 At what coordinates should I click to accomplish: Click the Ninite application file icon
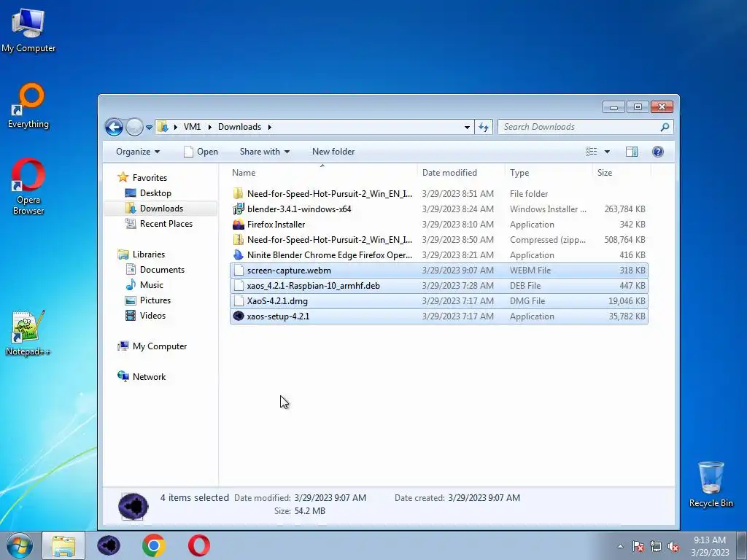tap(239, 254)
